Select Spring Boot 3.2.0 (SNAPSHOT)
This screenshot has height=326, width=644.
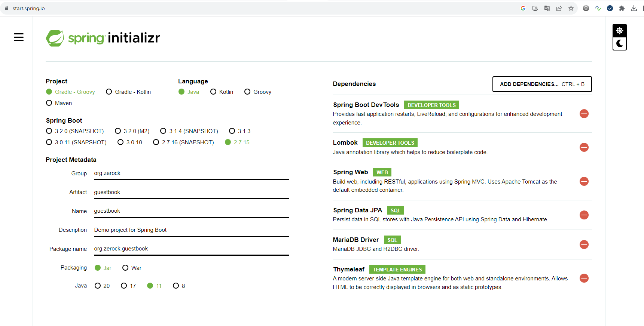click(75, 131)
